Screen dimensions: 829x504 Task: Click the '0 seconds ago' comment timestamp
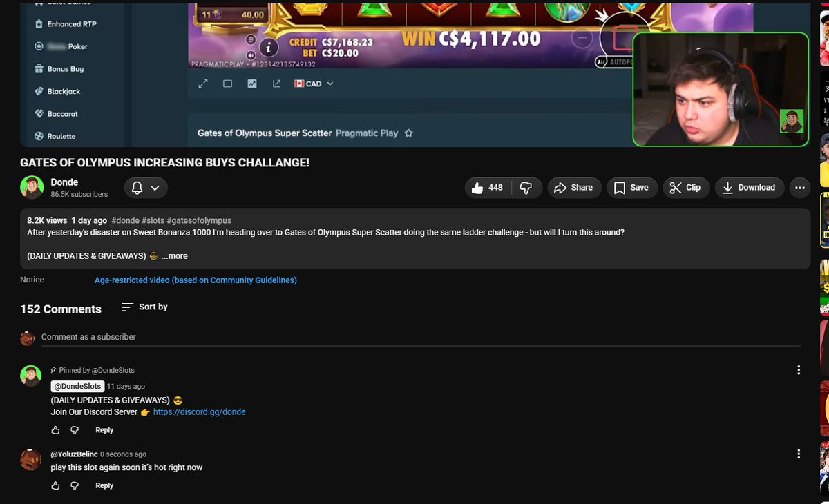tap(123, 454)
